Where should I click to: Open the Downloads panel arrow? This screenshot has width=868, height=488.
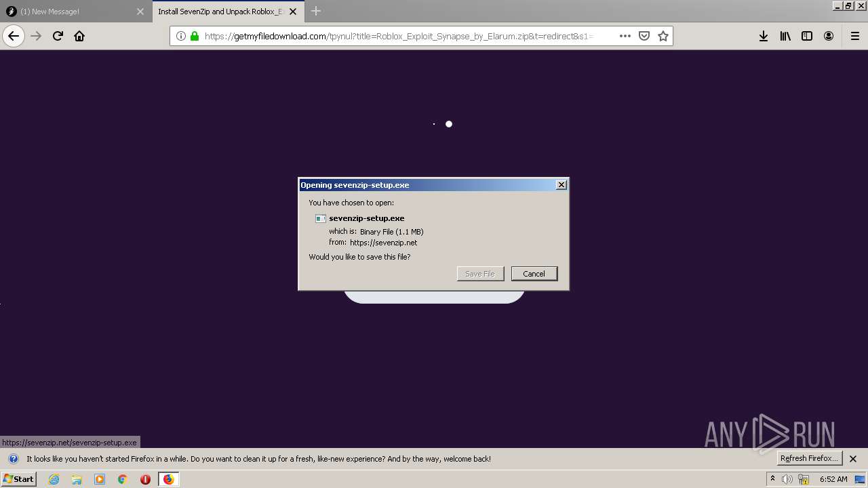coord(764,36)
